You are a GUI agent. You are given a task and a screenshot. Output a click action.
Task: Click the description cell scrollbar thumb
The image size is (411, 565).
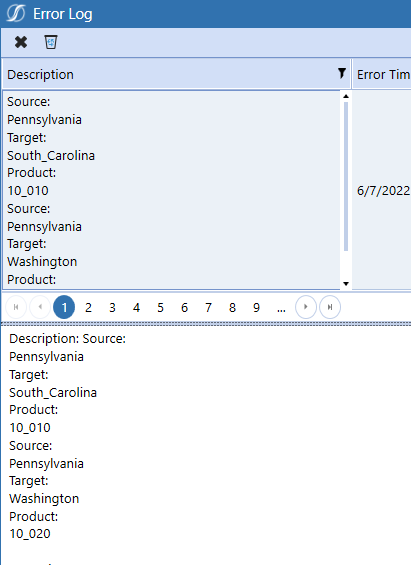tap(346, 177)
